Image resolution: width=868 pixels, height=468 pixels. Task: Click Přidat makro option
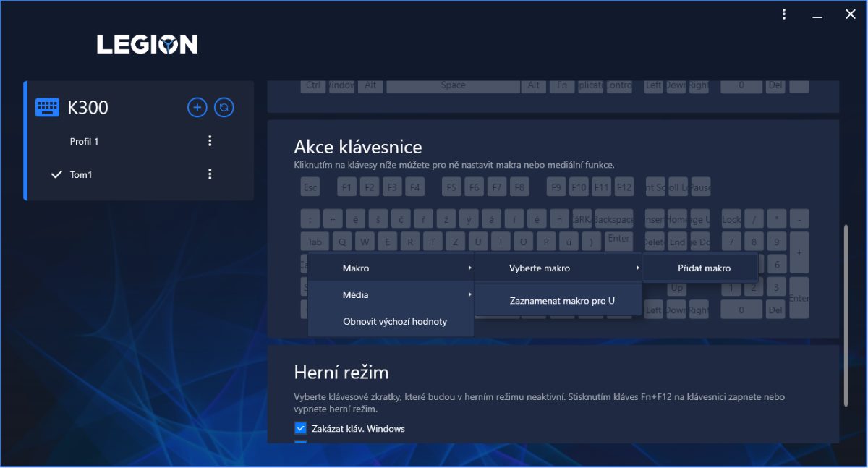click(703, 268)
